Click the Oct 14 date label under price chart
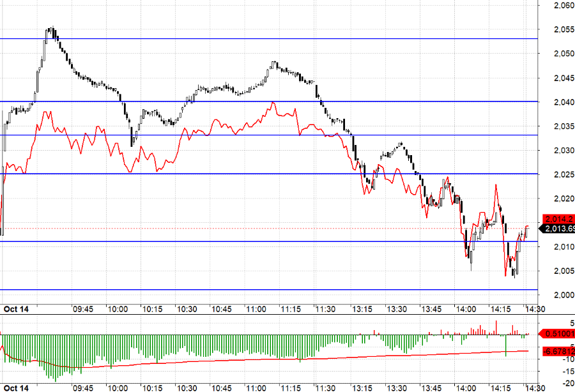 (17, 309)
